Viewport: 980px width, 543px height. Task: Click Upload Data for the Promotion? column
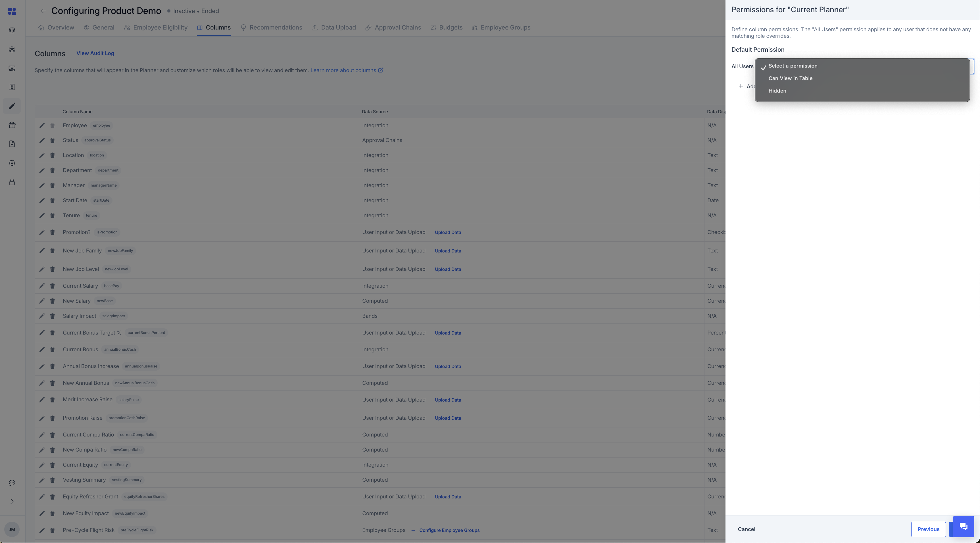tap(448, 232)
